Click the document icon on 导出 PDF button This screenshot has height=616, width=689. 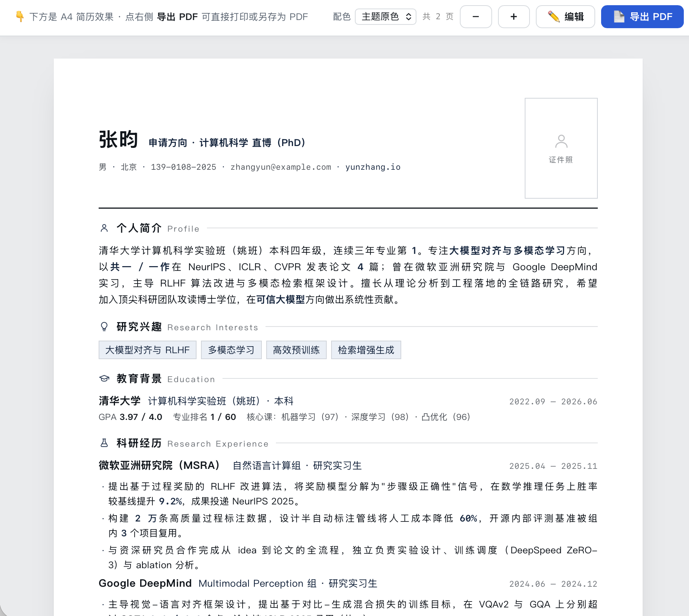point(619,17)
